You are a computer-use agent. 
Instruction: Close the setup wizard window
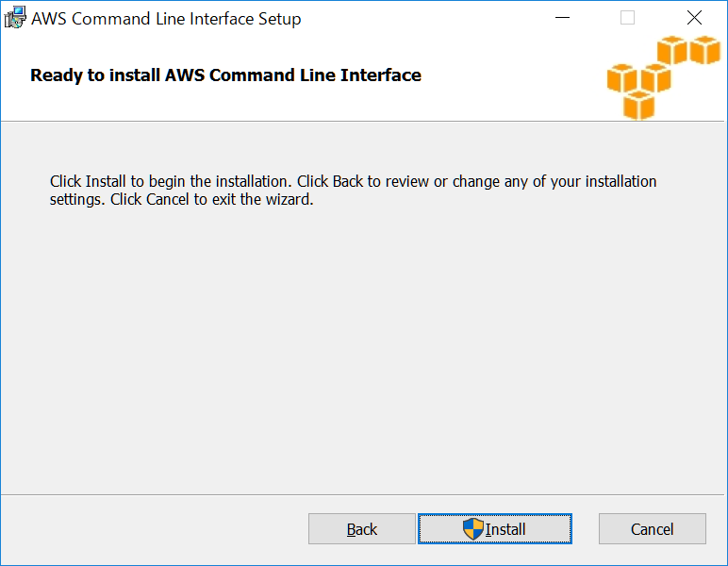694,18
